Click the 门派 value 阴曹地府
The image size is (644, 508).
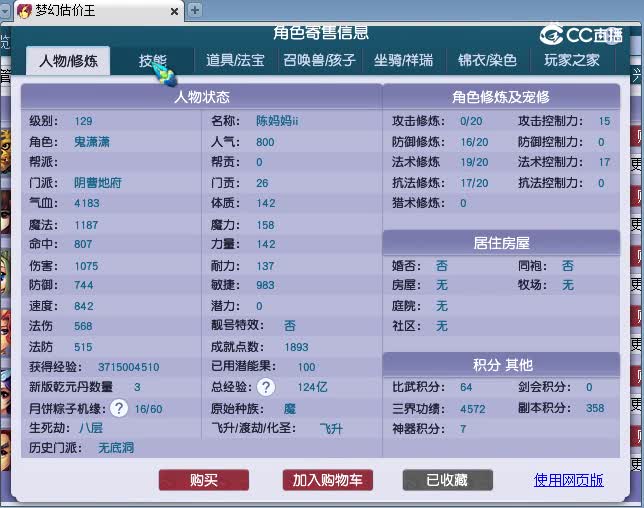point(98,182)
